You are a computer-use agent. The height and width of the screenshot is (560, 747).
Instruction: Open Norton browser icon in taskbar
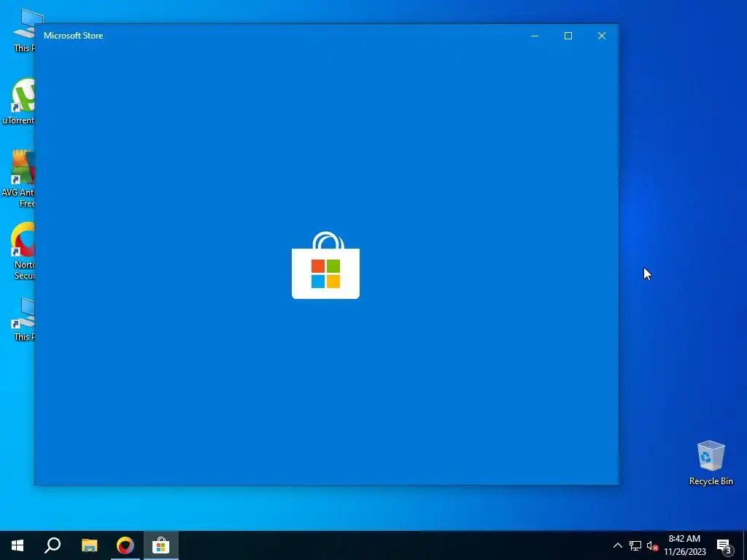[x=125, y=545]
